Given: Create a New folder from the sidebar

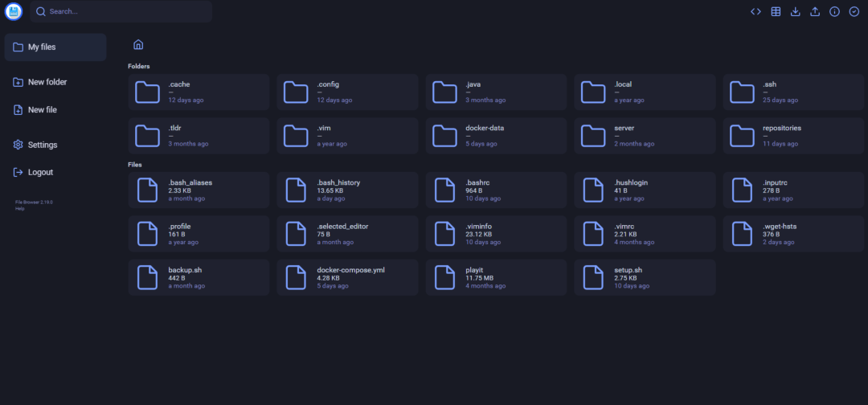Looking at the screenshot, I should point(55,82).
